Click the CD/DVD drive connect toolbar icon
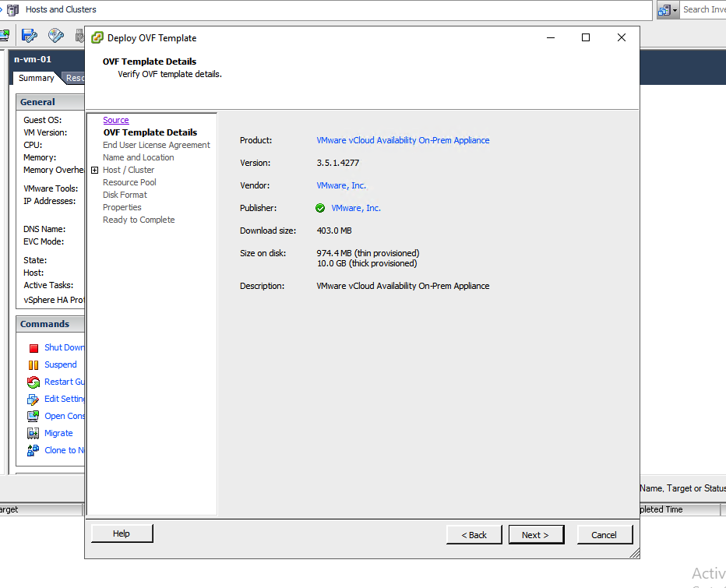The image size is (726, 588). [x=55, y=35]
